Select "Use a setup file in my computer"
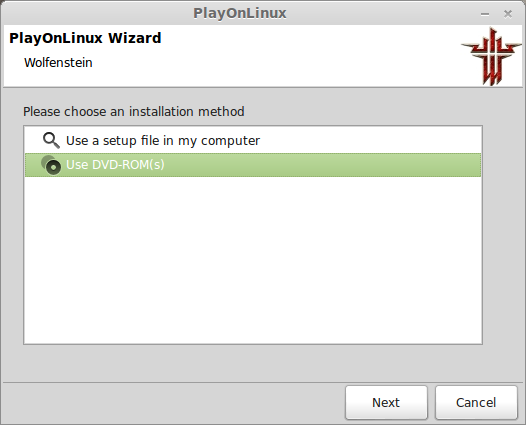Viewport: 526px width, 425px height. pos(253,141)
